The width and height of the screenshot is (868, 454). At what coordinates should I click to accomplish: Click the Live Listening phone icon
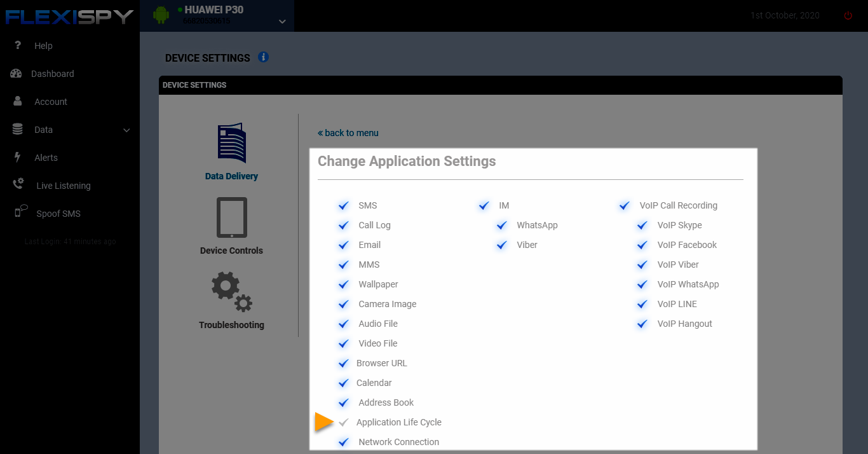click(x=18, y=184)
